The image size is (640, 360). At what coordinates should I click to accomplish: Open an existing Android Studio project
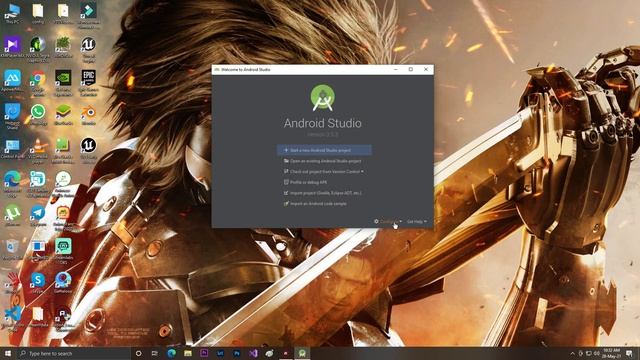(322, 161)
